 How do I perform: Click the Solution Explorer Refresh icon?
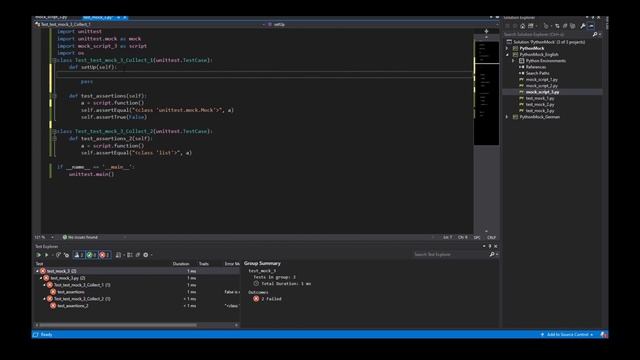click(x=565, y=26)
